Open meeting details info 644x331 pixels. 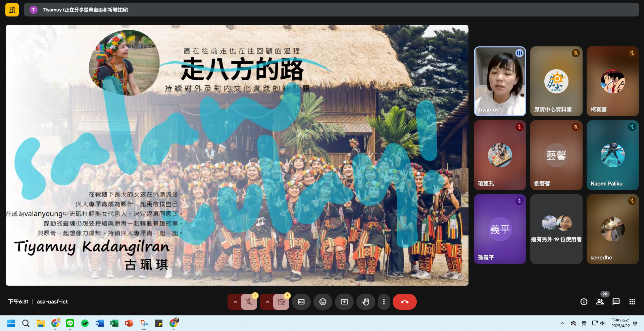pos(584,302)
